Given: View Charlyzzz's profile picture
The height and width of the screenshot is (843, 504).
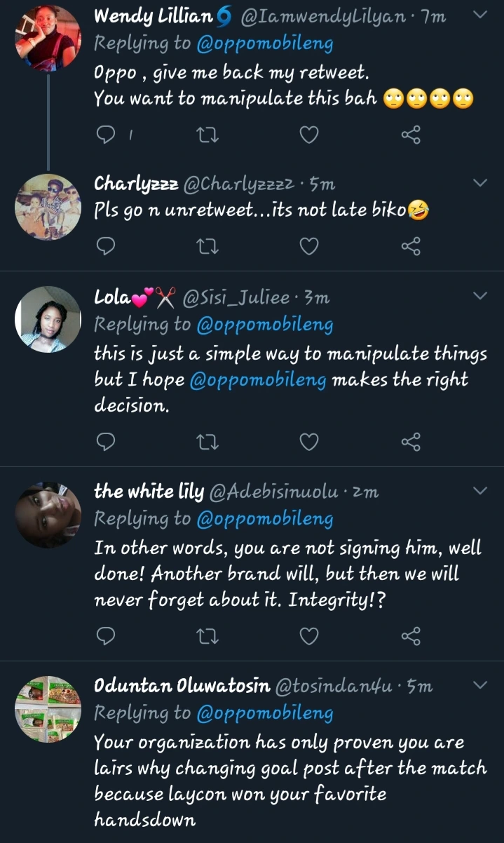Looking at the screenshot, I should [x=48, y=207].
